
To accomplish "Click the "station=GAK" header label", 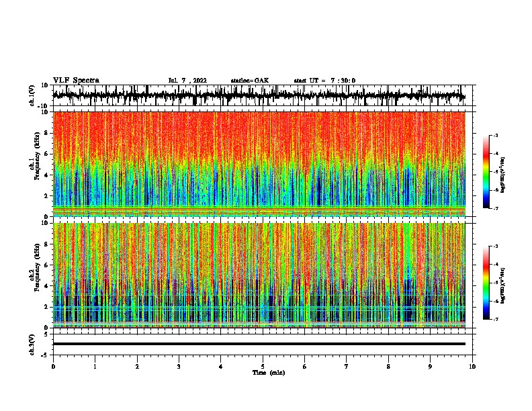I will tap(250, 81).
